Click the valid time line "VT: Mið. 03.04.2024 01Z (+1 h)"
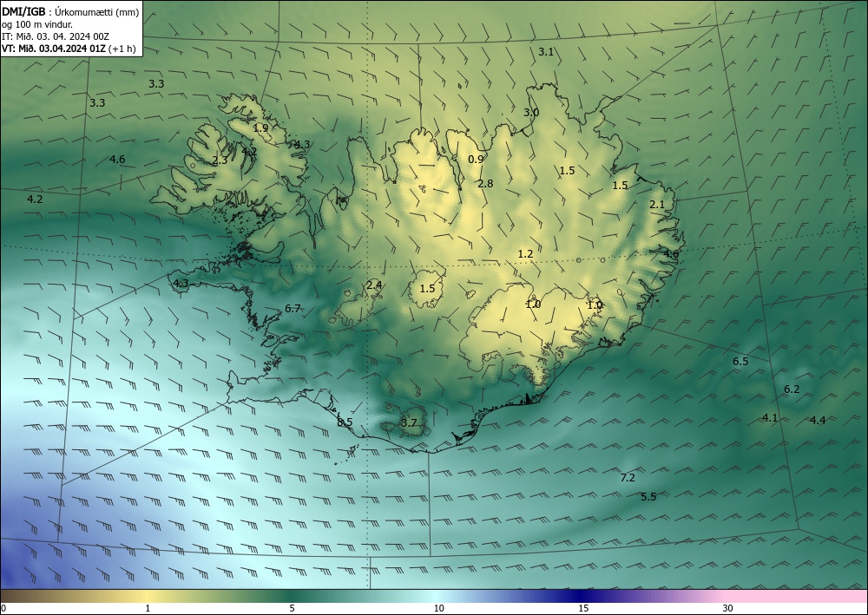The width and height of the screenshot is (868, 615). click(x=69, y=49)
